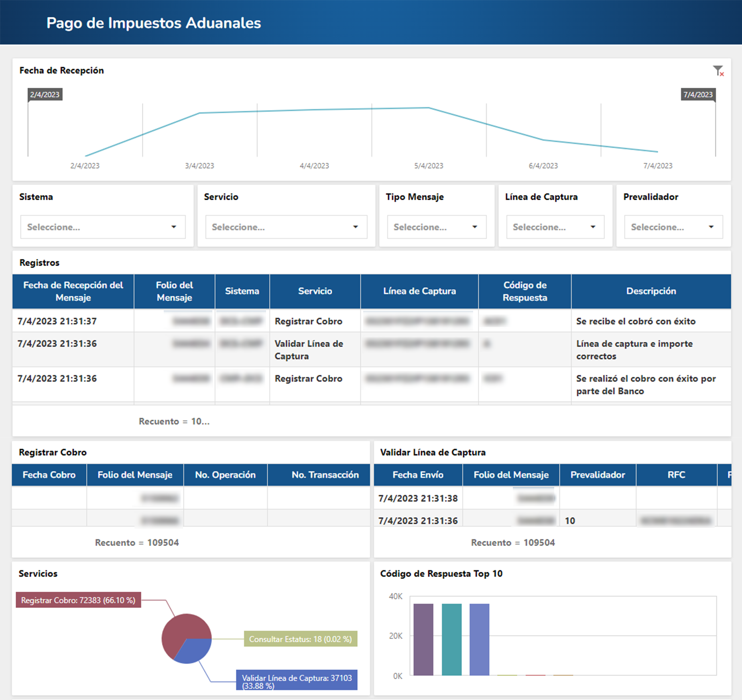
Task: Click the 5/4/2023 axis label on chart
Action: pos(429,166)
